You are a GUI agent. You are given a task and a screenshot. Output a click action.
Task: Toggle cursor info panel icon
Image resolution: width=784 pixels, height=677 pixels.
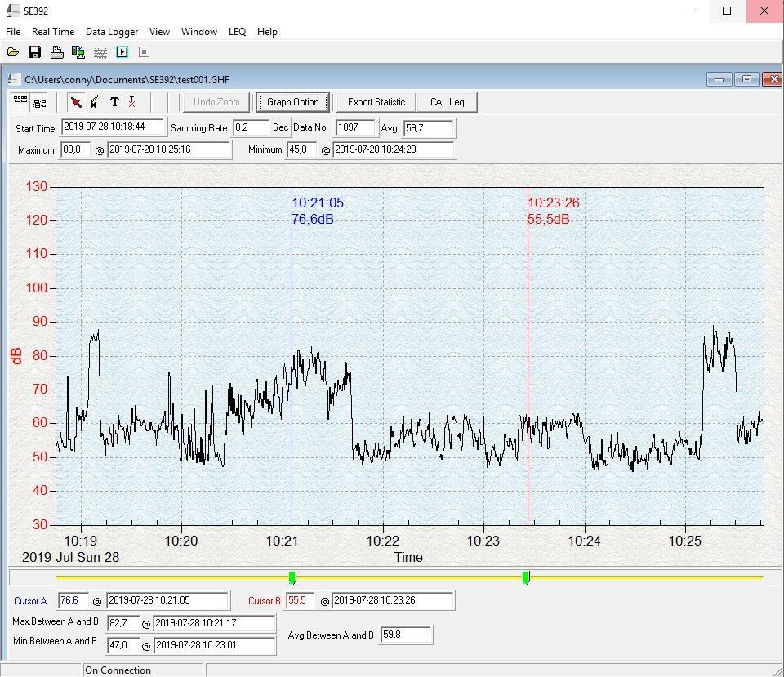(39, 103)
